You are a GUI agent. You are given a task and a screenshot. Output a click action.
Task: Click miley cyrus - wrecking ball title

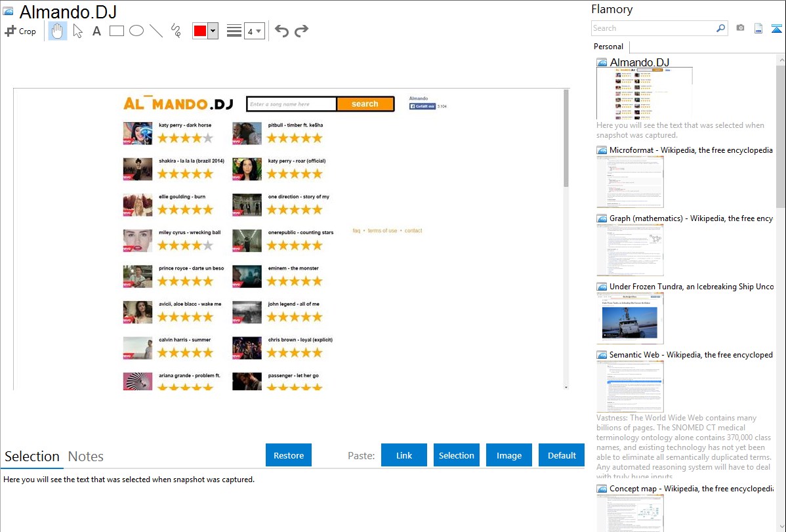pos(190,233)
